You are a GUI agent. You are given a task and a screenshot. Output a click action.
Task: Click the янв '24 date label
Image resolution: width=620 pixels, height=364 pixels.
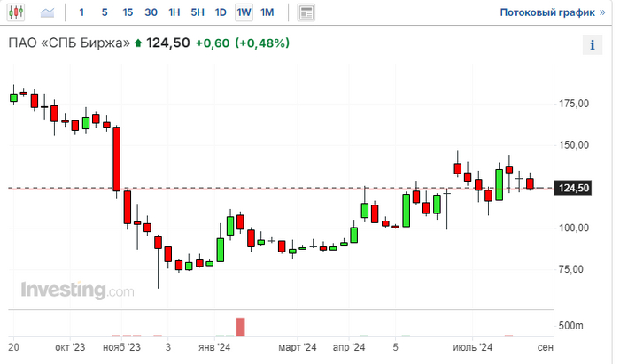point(214,347)
